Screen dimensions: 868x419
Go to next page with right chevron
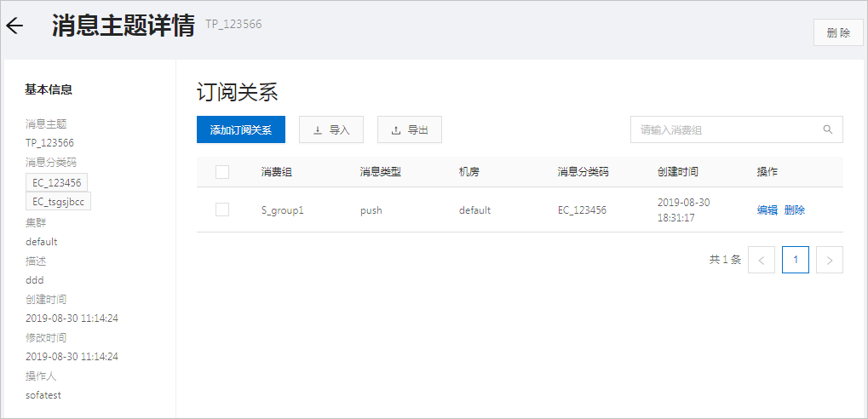830,260
